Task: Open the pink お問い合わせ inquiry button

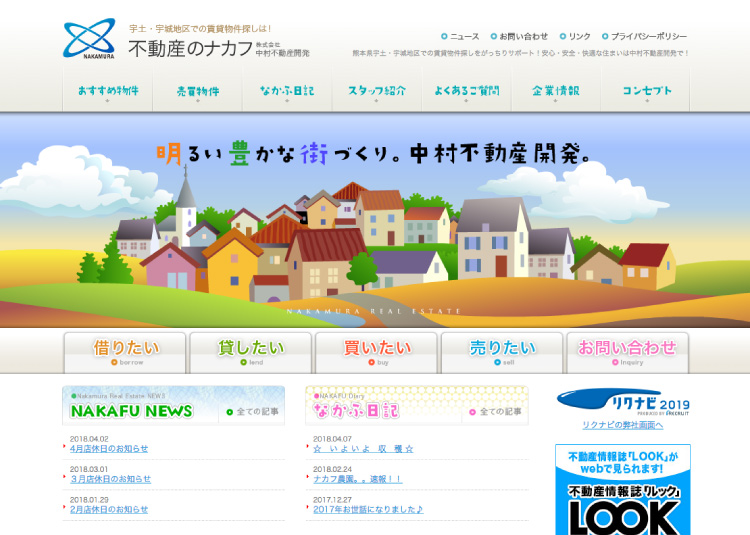Action: click(x=628, y=352)
